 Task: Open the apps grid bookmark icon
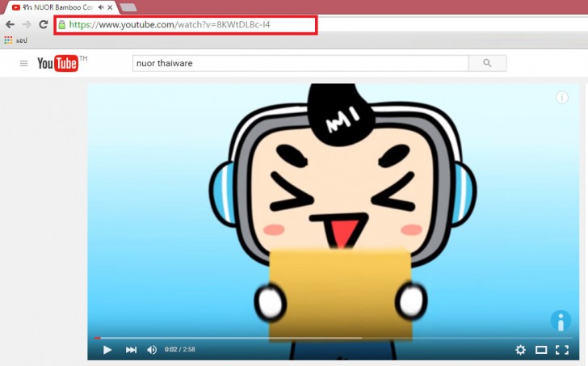click(8, 40)
